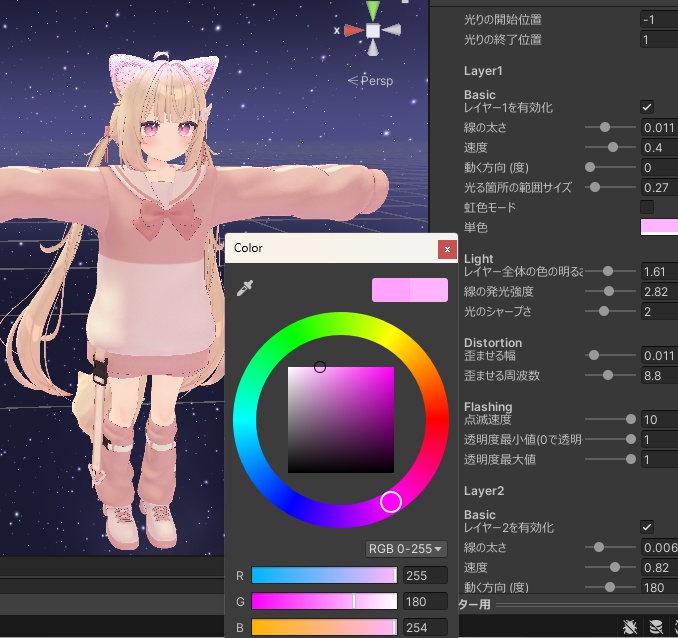Adjust the 歪ませる周波数 slider

click(611, 375)
